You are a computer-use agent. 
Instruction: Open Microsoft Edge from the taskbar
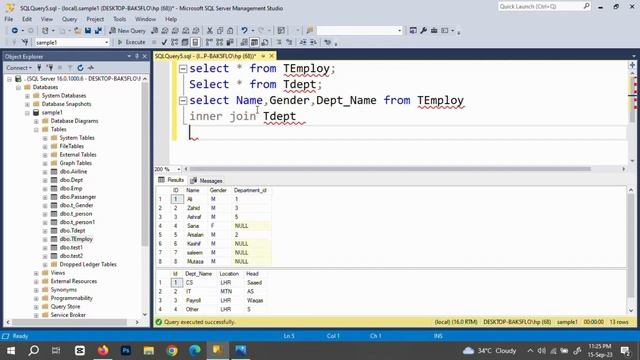click(x=195, y=350)
